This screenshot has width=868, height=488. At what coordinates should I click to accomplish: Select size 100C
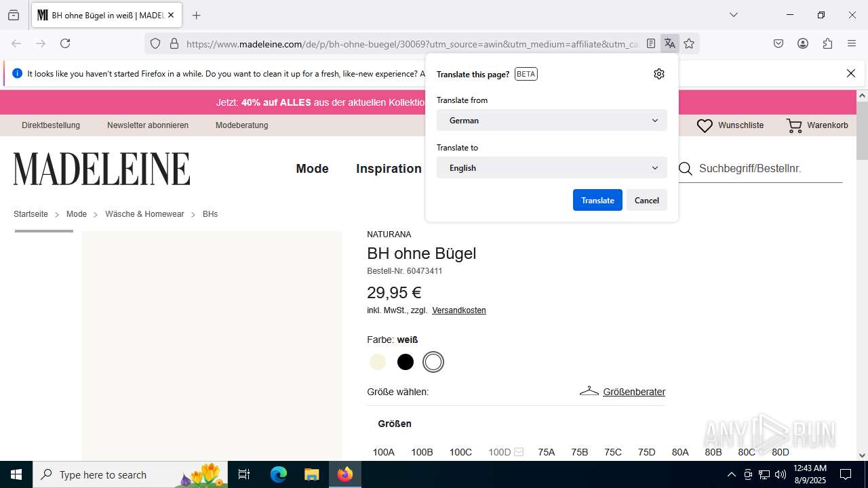pyautogui.click(x=460, y=452)
